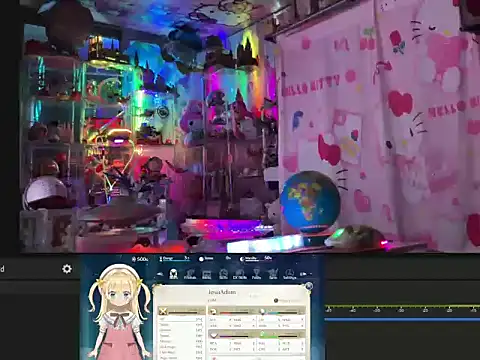Click the moon morality bar at top of game
Image resolution: width=480 pixels, height=360 pixels.
(256, 258)
